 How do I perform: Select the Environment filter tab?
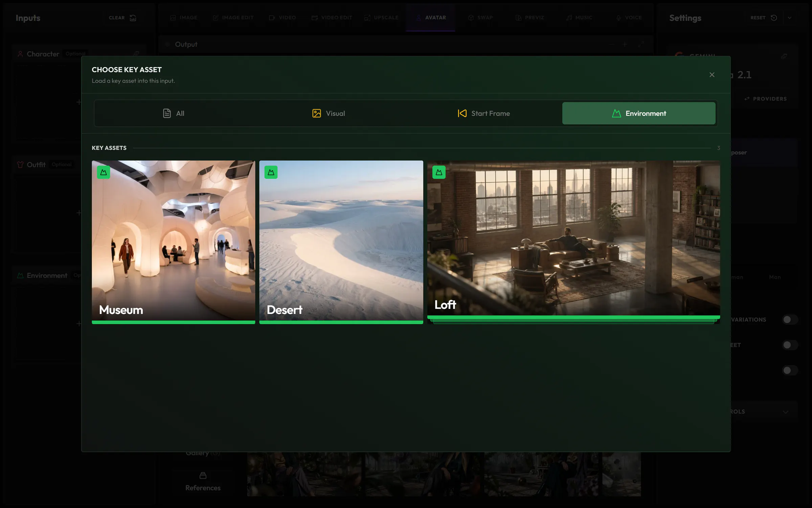click(639, 113)
